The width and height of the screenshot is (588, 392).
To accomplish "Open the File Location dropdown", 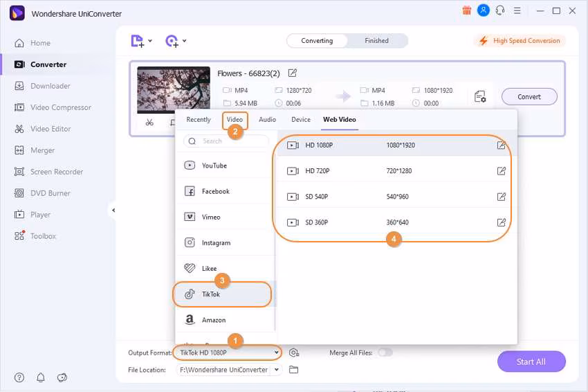I will pos(228,370).
